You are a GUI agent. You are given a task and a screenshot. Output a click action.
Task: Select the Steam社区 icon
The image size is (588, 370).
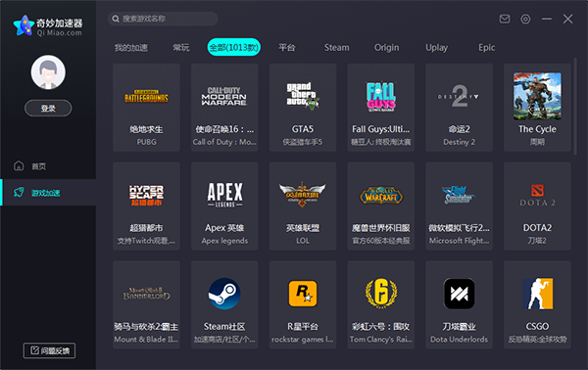click(x=224, y=294)
